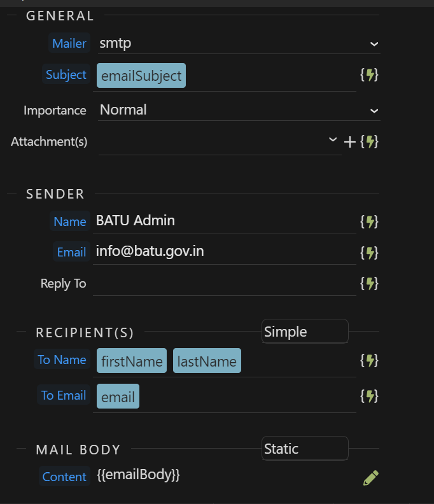Click the dynamic data icon for Subject
Viewport: 434px width, 504px height.
pos(369,75)
